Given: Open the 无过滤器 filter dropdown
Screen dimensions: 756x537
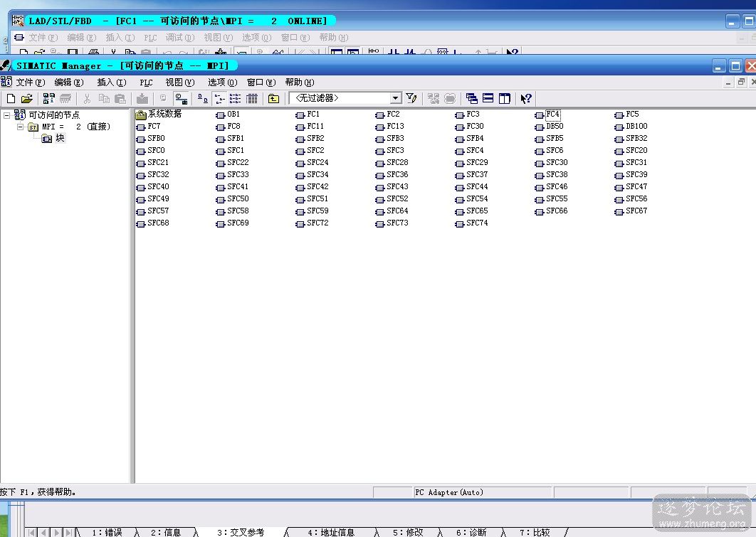Looking at the screenshot, I should point(396,98).
